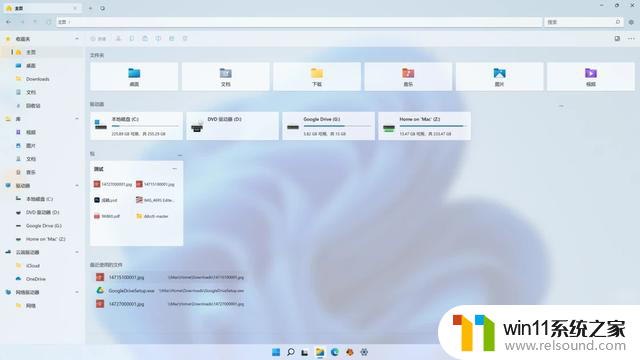The height and width of the screenshot is (360, 640).
Task: Open 14727000001.jpg in recent files list
Action: click(170, 304)
